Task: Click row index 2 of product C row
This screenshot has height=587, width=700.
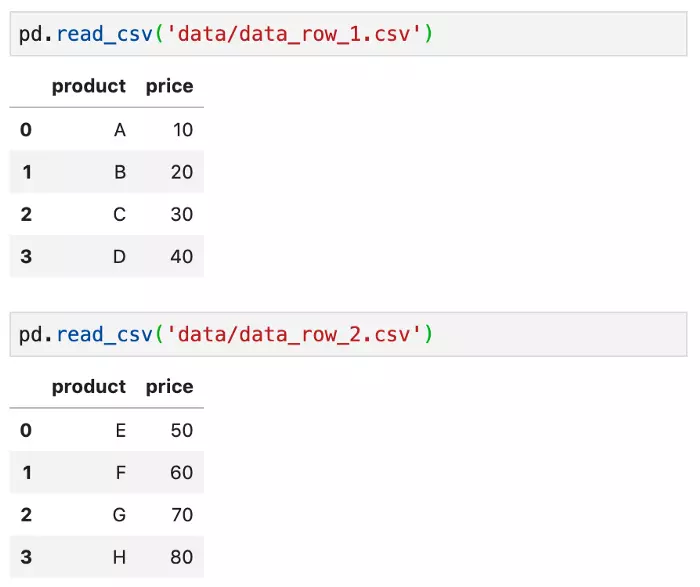Action: pos(26,214)
